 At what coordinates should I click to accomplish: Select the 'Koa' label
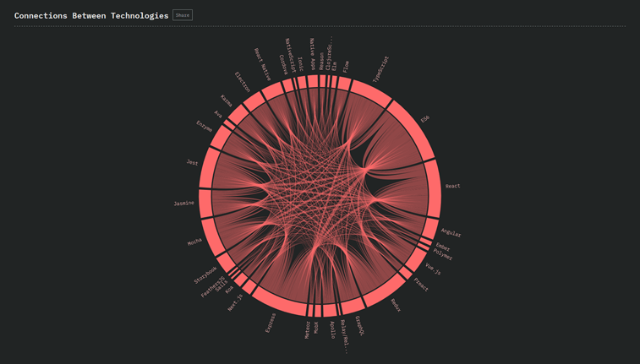(x=229, y=290)
